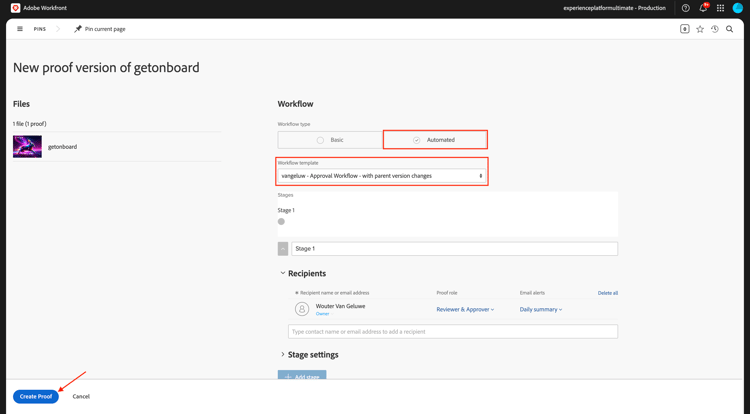
Task: Click the Wouter Van Geluwe recipient name
Action: point(340,306)
